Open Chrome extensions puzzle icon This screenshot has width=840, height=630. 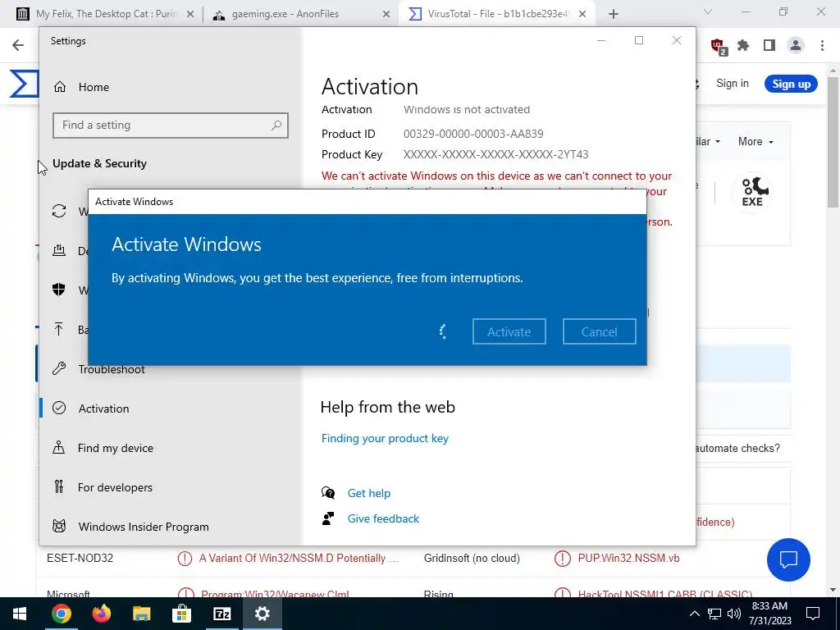point(743,46)
